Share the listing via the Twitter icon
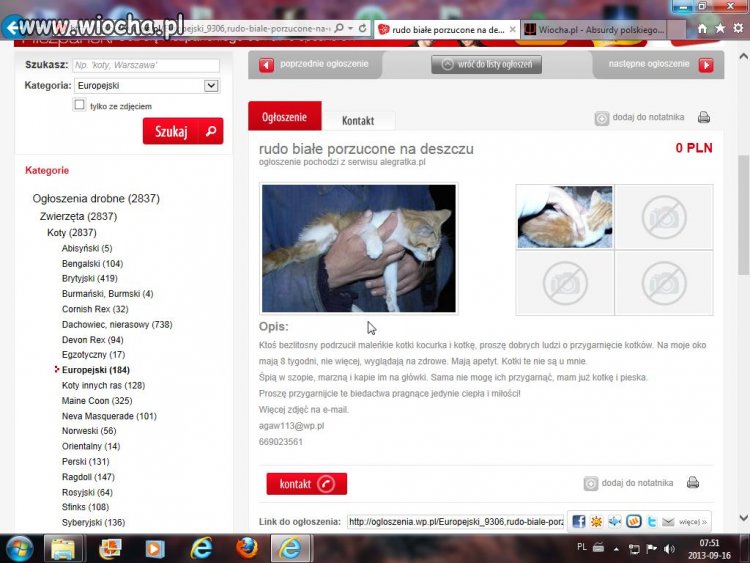Screen dimensions: 750x563 pos(651,521)
